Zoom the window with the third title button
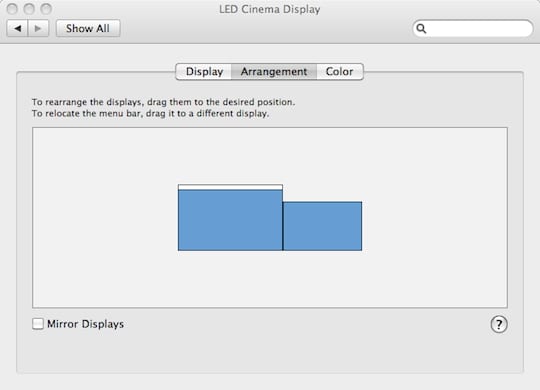 tap(46, 9)
